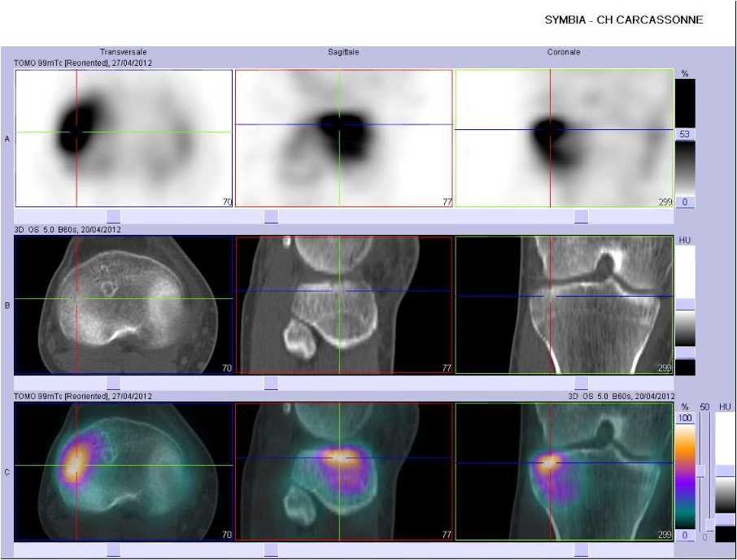
Task: Click slice slider thumb under row A transversal view
Action: 114,216
